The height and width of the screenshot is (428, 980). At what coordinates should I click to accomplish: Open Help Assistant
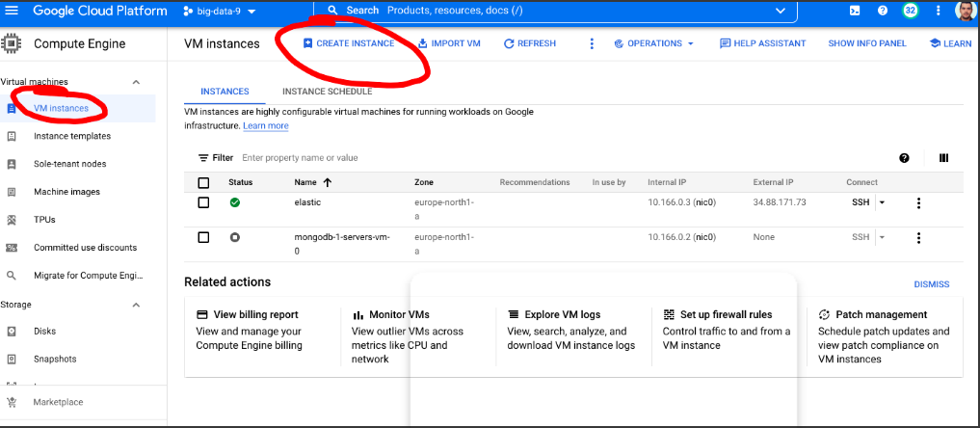(762, 43)
